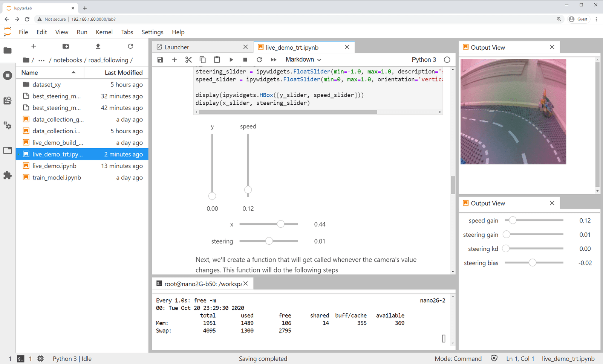Copy selected cells in notebook toolbar
The height and width of the screenshot is (364, 603).
(x=202, y=59)
